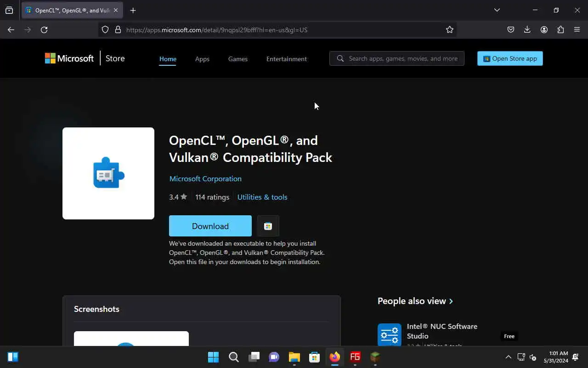588x368 pixels.
Task: Close the OpenCL browser tab
Action: click(x=116, y=10)
